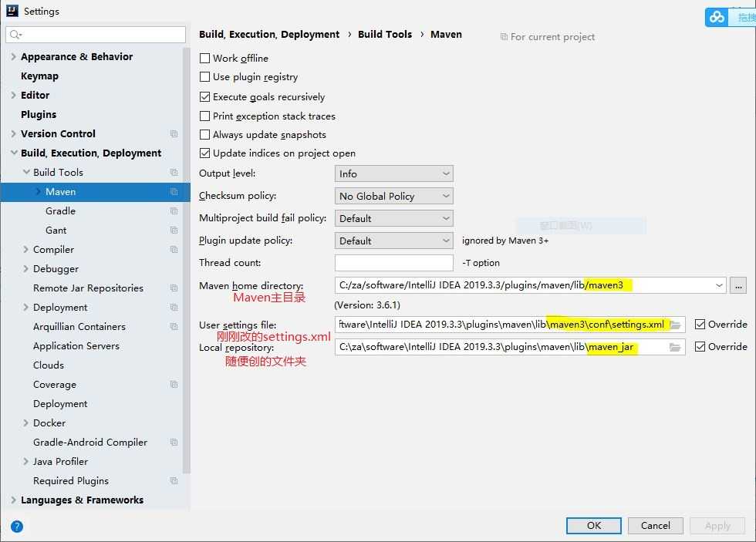756x542 pixels.
Task: Open the Output level dropdown
Action: (x=394, y=173)
